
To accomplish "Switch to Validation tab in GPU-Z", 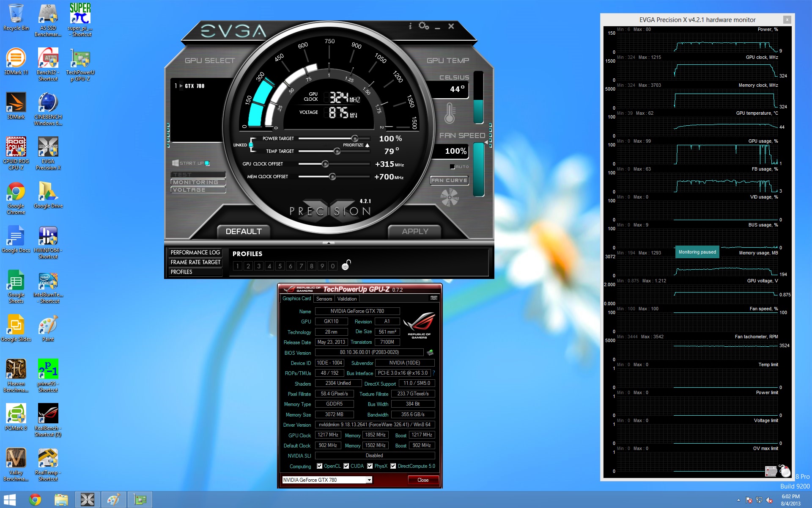I will click(347, 299).
